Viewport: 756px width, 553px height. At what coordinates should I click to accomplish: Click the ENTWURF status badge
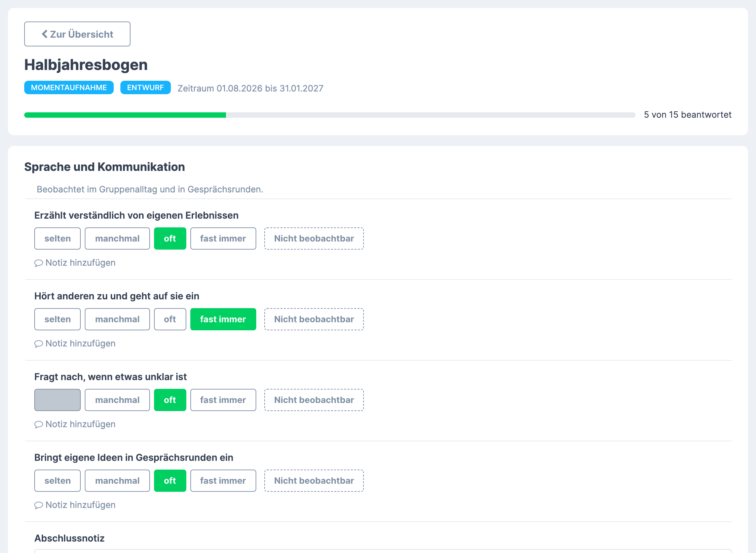146,87
